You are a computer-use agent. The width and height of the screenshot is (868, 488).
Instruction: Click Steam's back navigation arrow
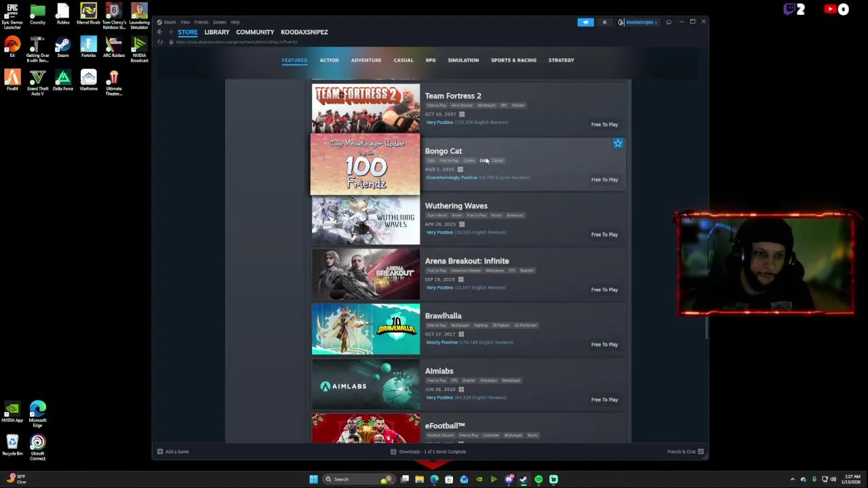pyautogui.click(x=160, y=32)
